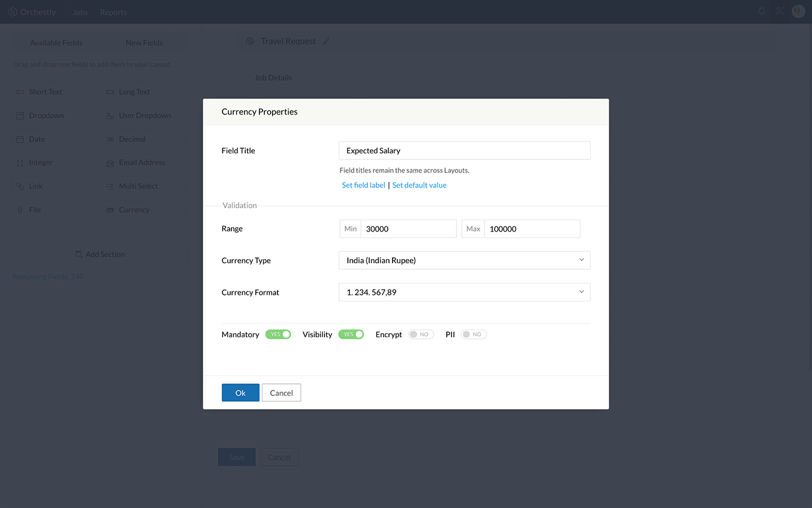
Task: Click the background Save button
Action: coord(237,457)
